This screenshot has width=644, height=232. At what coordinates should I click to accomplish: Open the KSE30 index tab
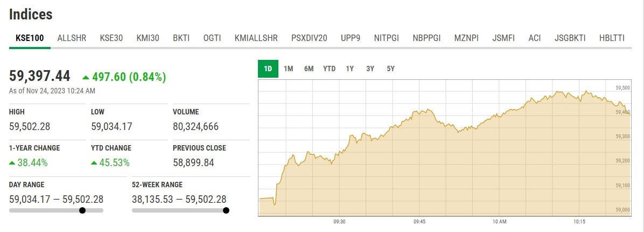[111, 38]
